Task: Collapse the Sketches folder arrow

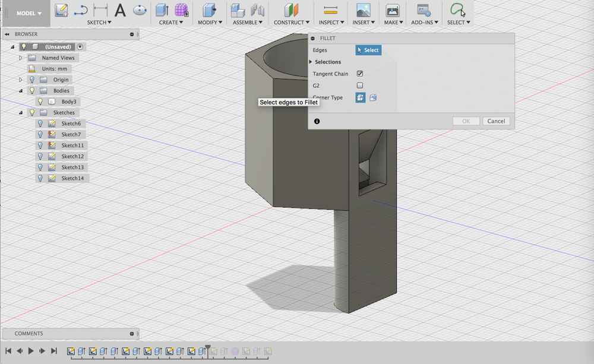Action: [21, 113]
